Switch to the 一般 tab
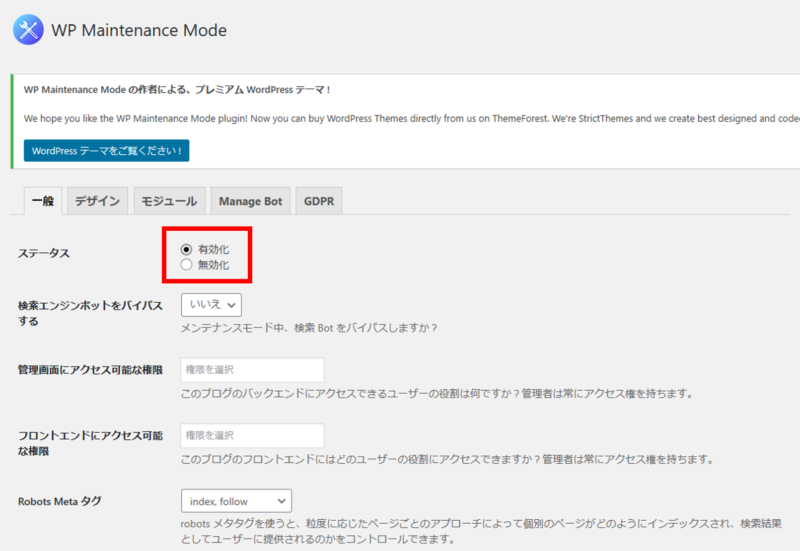This screenshot has width=800, height=551. pyautogui.click(x=43, y=201)
